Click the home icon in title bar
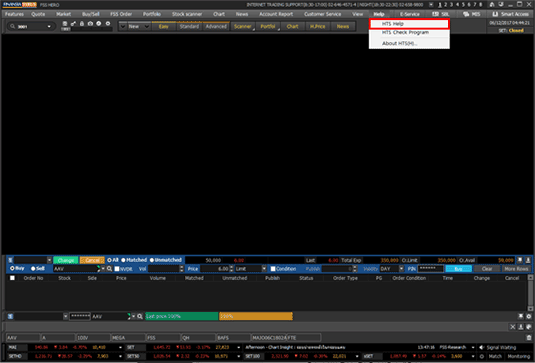Image resolution: width=535 pixels, height=363 pixels. (492, 4)
